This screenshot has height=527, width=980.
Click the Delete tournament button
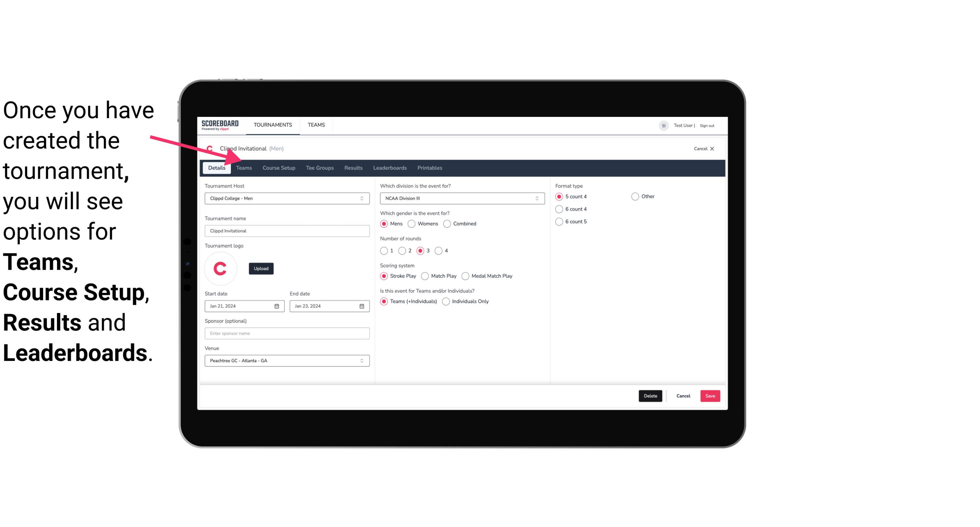pos(649,395)
